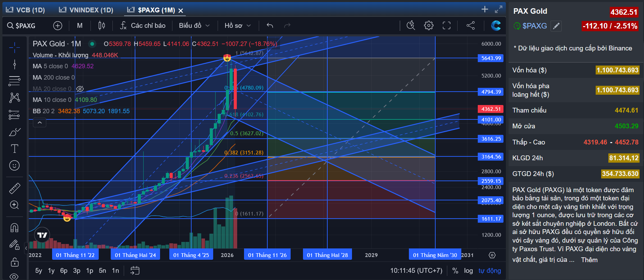This screenshot has width=644, height=280.
Task: Toggle the green market status dot
Action: coord(92,44)
